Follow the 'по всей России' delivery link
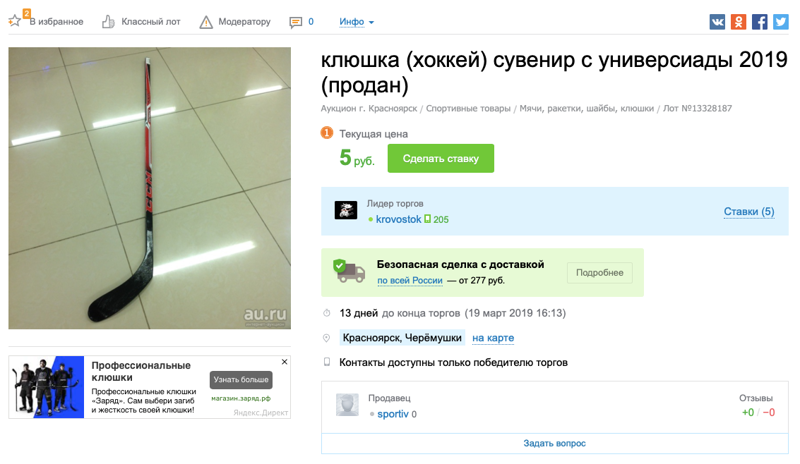Image resolution: width=800 pixels, height=464 pixels. [409, 281]
